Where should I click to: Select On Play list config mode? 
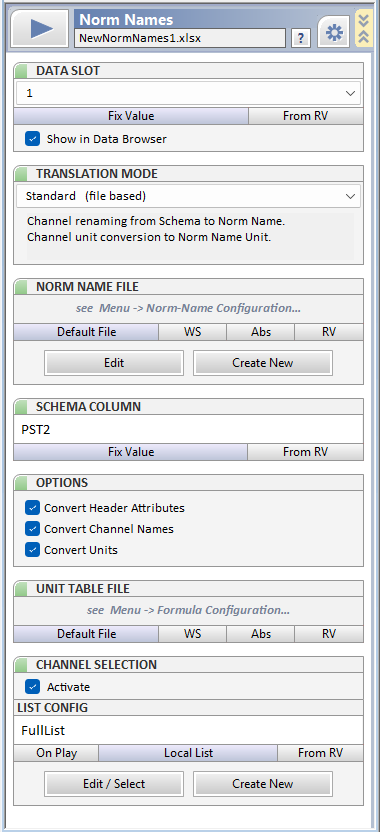(x=56, y=753)
